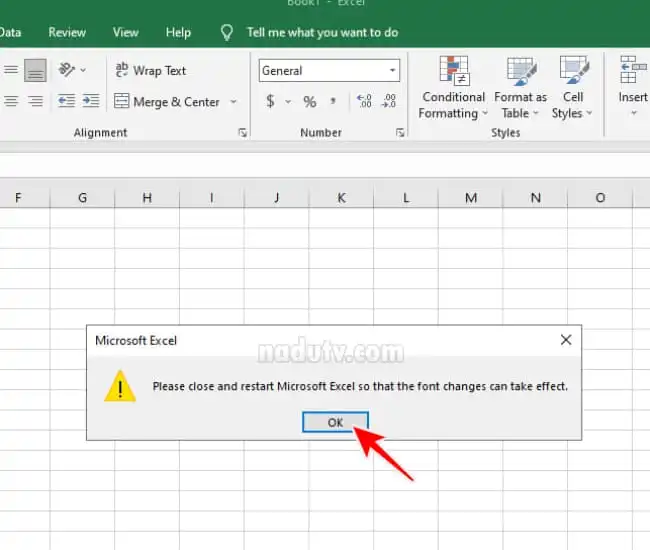The width and height of the screenshot is (650, 550).
Task: Click Increase Indent icon
Action: [x=91, y=101]
